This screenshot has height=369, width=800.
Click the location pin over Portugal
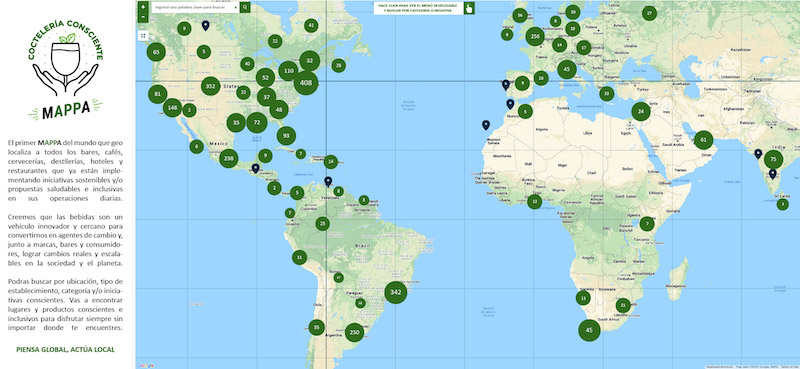point(506,84)
